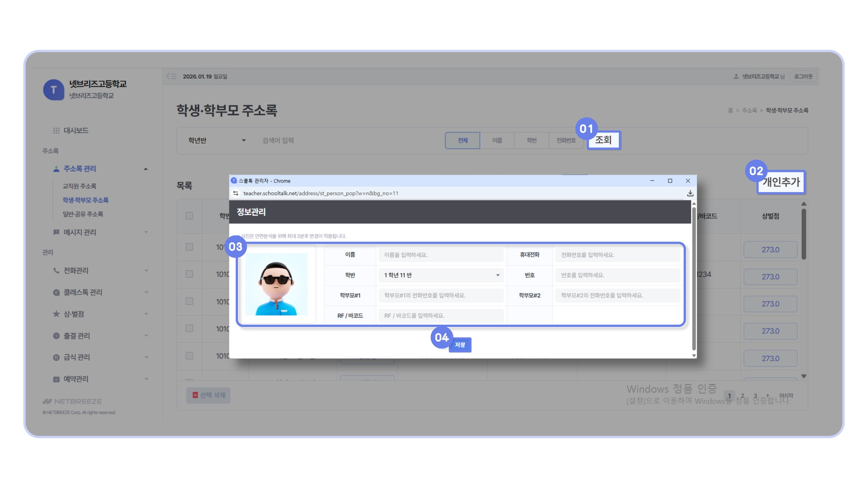Collapse the sidebar with the top-left menu icon
Image resolution: width=868 pixels, height=488 pixels.
point(171,77)
